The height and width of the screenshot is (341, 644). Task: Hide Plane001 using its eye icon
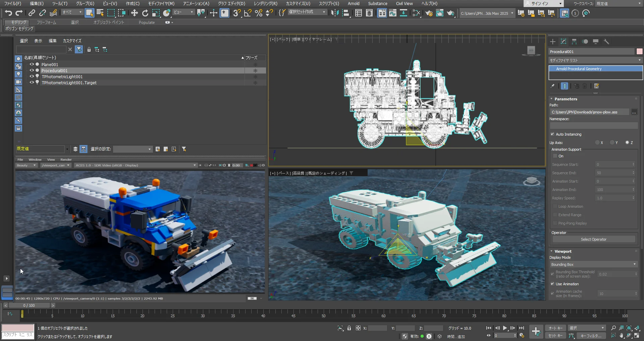pyautogui.click(x=32, y=64)
